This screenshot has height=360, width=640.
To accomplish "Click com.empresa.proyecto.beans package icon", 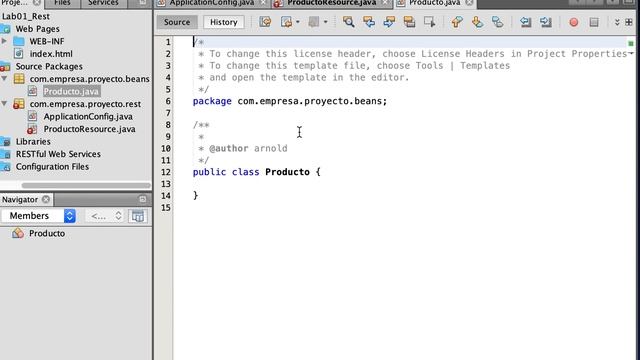I will (19, 78).
